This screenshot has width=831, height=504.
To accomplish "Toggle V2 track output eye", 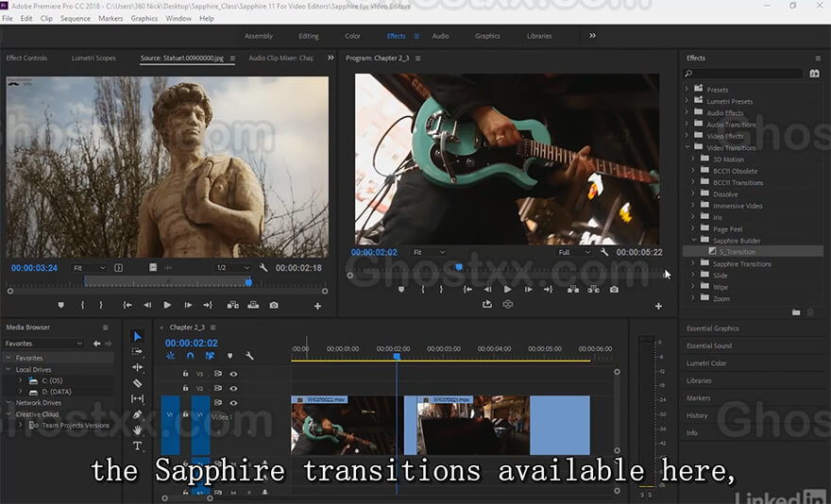I will (x=233, y=389).
